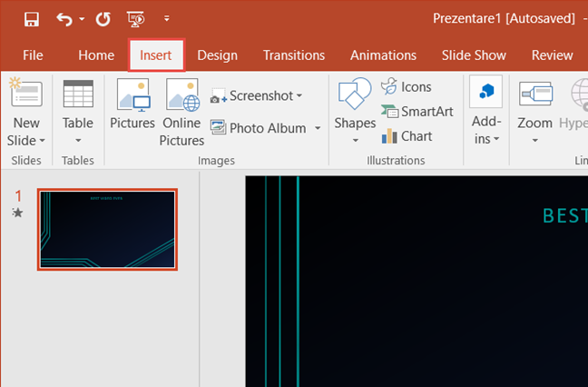Select slide 1 thumbnail
This screenshot has height=387, width=588.
[x=107, y=229]
